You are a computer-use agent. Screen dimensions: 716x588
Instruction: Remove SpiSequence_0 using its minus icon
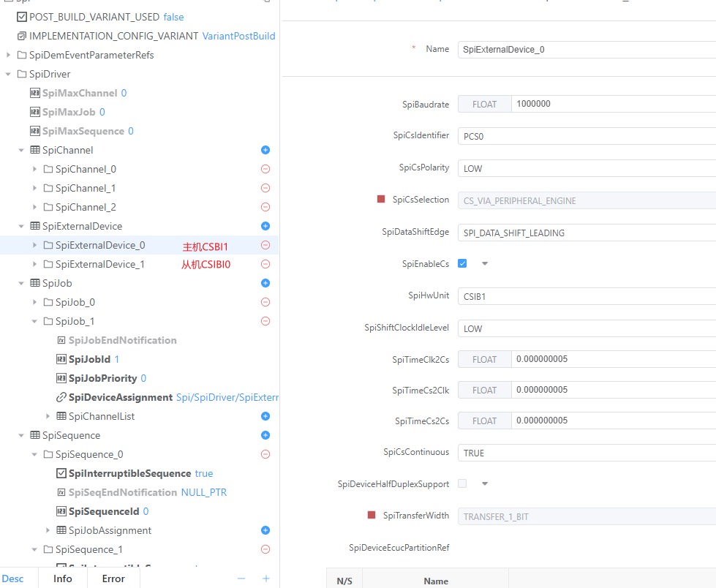click(x=265, y=454)
